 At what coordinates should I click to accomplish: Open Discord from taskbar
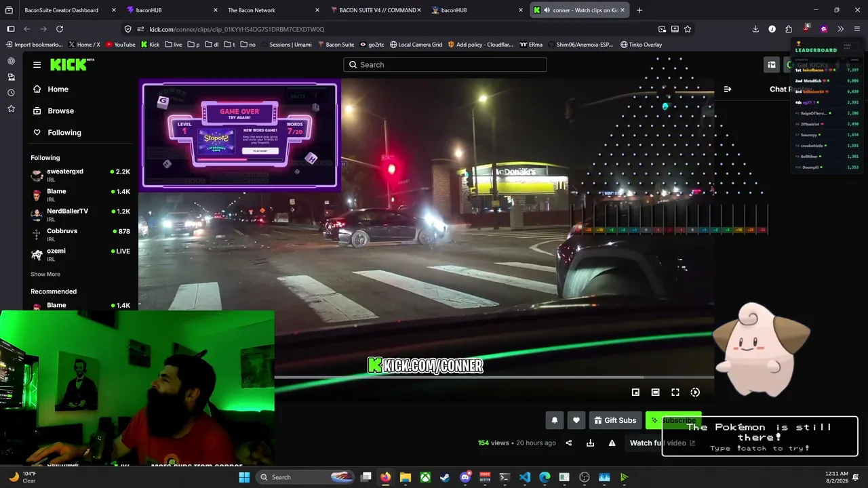click(x=465, y=477)
